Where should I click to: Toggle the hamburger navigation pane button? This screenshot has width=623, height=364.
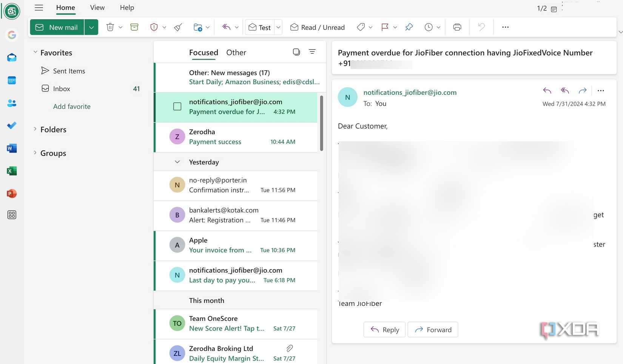coord(39,8)
